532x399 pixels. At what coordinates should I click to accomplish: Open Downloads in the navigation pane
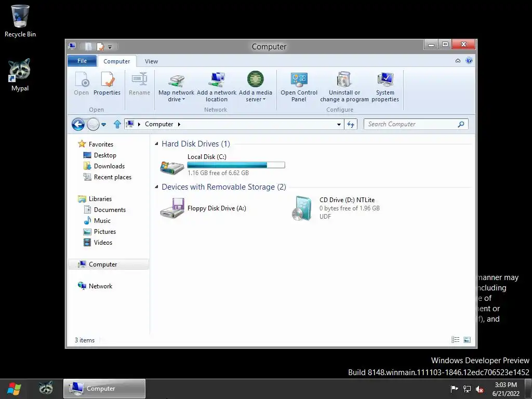coord(109,166)
